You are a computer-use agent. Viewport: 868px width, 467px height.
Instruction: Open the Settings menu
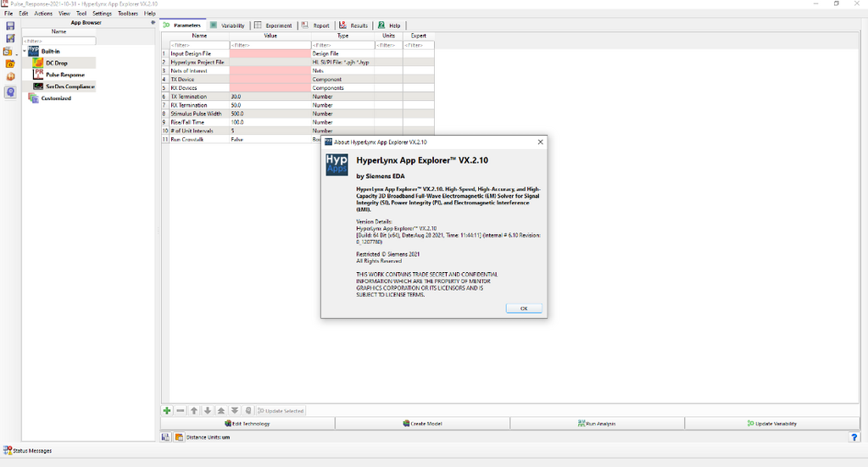tap(102, 14)
